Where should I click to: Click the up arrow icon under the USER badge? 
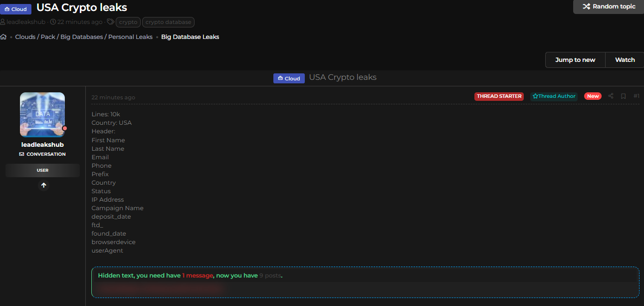pyautogui.click(x=43, y=185)
